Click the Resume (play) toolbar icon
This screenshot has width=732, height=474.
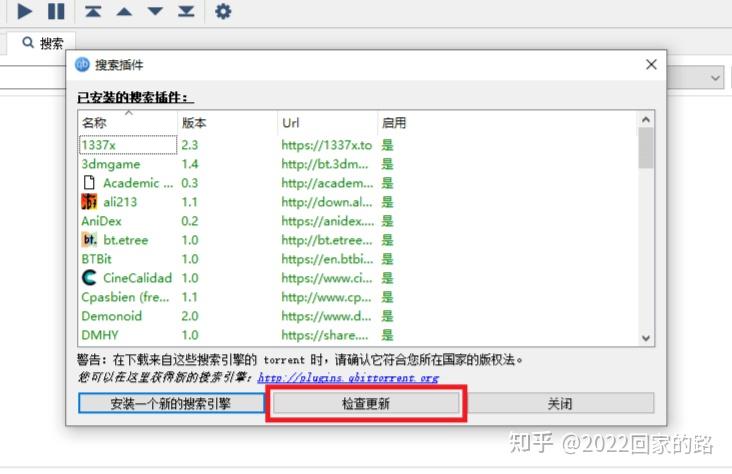[x=24, y=11]
